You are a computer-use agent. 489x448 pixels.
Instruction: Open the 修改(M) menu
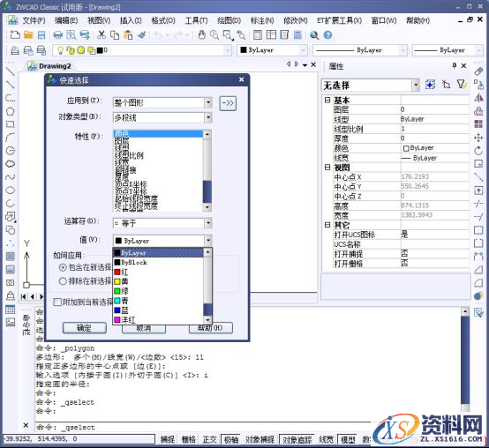pos(295,21)
